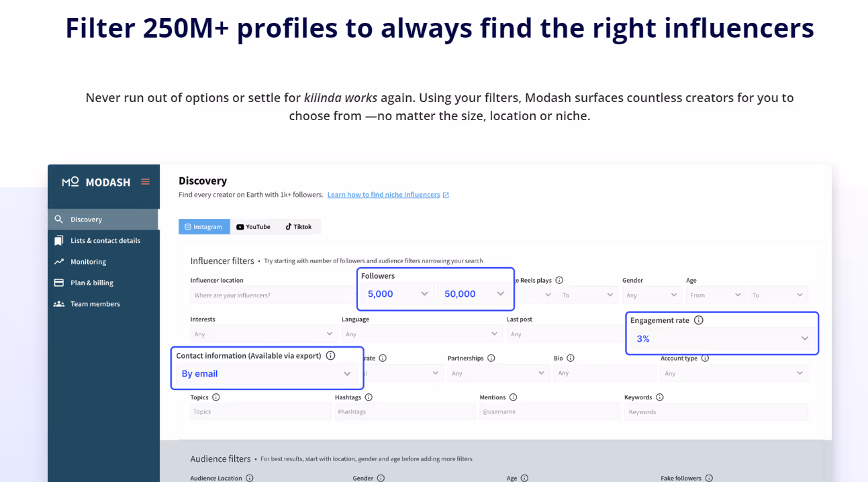Click info icon next to Contact information
Viewport: 868px width, 482px height.
(330, 356)
